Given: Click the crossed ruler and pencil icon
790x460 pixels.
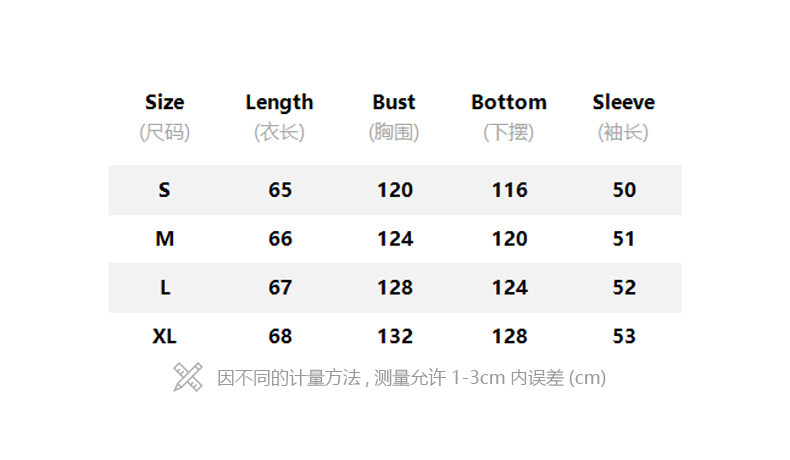Looking at the screenshot, I should pos(188,377).
